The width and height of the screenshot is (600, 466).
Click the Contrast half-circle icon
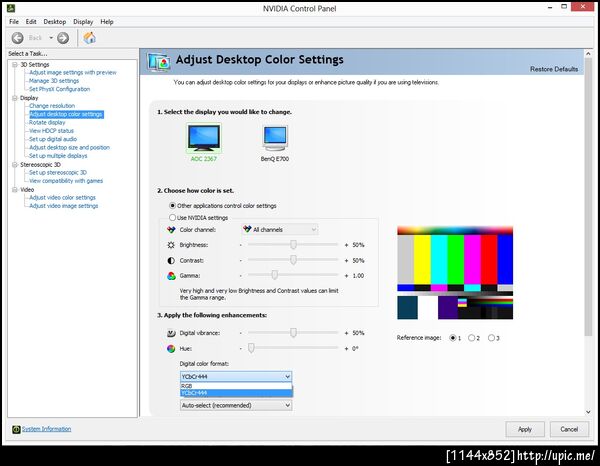point(171,261)
